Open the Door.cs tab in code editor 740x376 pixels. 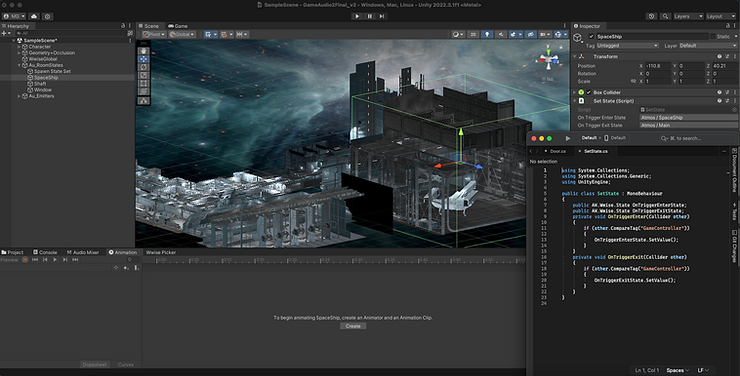tap(558, 151)
